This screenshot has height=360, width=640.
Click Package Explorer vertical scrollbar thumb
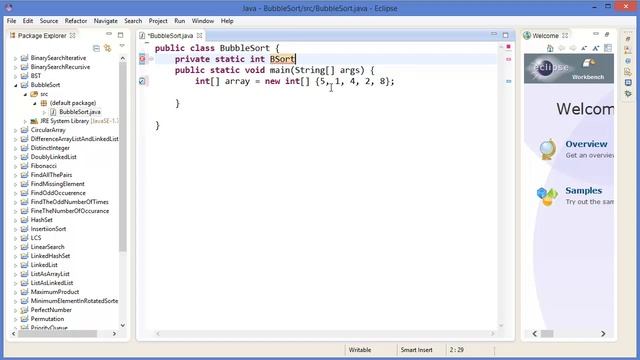(122, 157)
